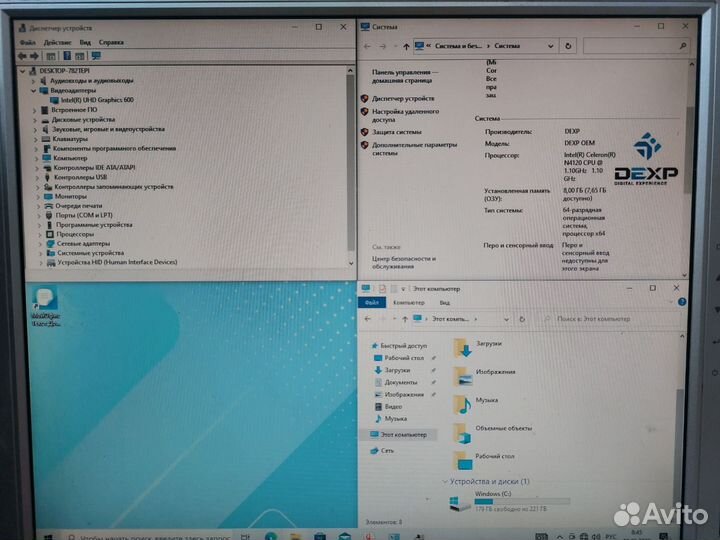Open Вид menu in Device Manager
Viewport: 720px width, 540px height.
point(85,42)
